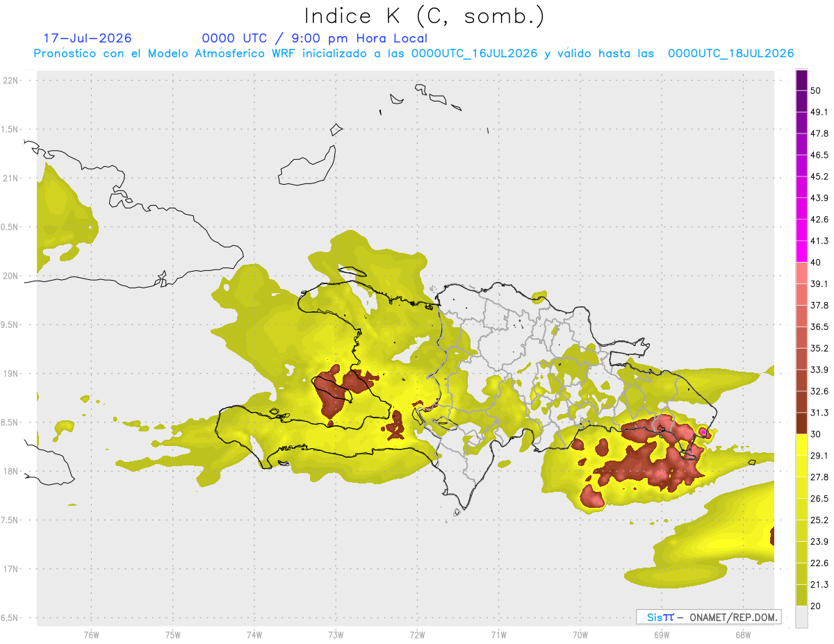
Task: Click the "7.5N" latitude label
Action: click(10, 520)
